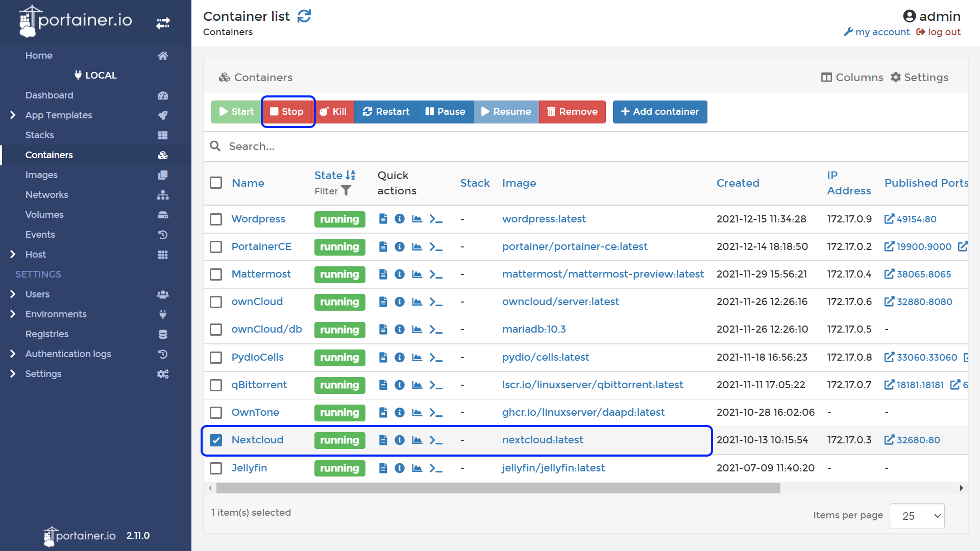Stop the selected container

(x=287, y=112)
